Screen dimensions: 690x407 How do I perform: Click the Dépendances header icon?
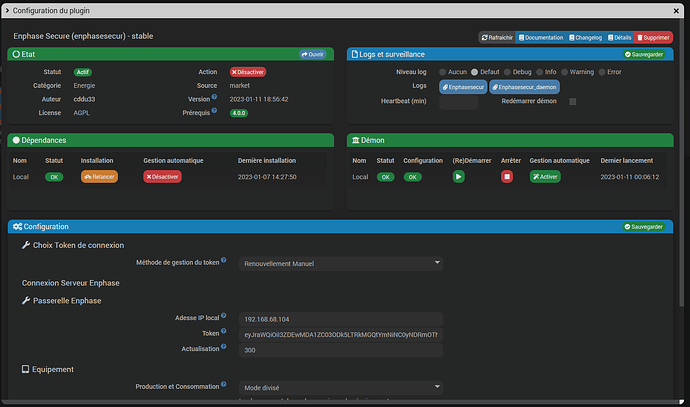click(16, 140)
